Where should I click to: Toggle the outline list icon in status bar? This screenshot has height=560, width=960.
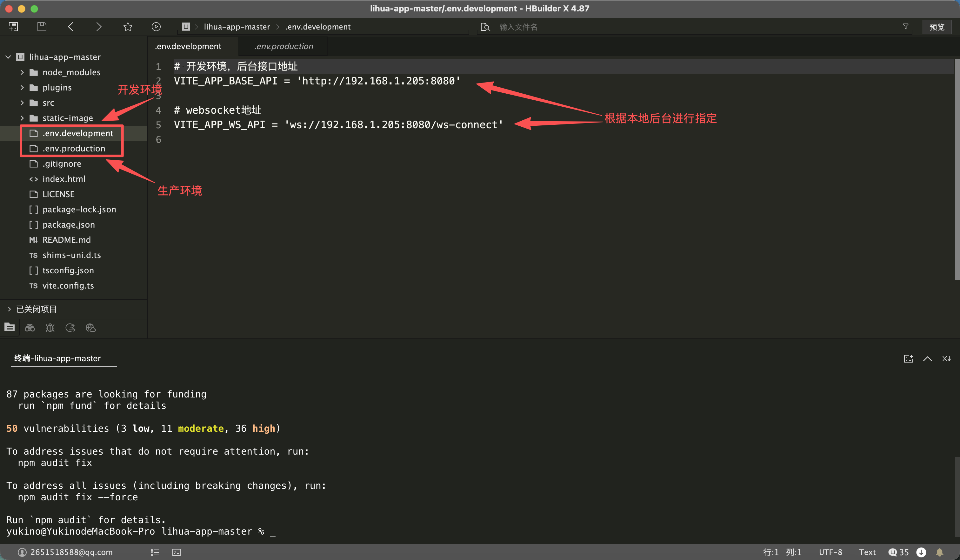click(x=155, y=552)
